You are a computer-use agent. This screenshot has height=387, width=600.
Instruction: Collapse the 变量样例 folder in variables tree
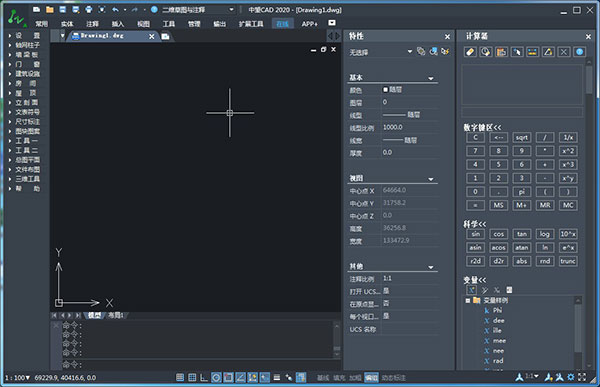pyautogui.click(x=468, y=300)
